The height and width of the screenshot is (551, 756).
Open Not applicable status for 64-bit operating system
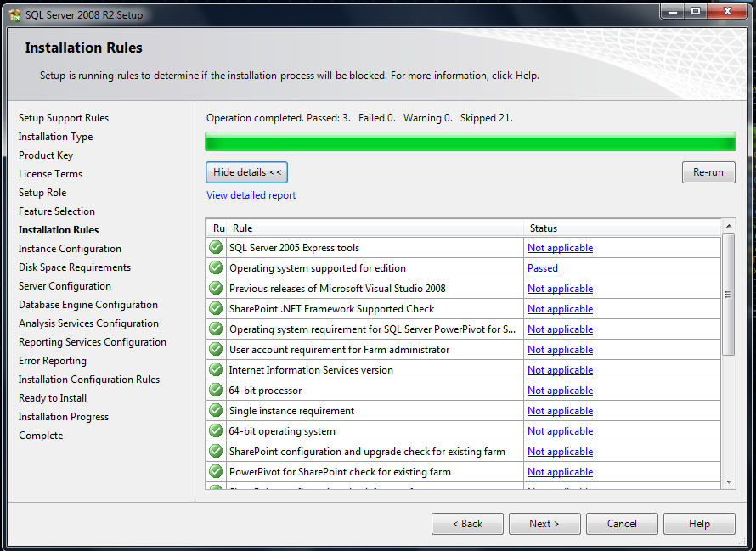pyautogui.click(x=560, y=431)
